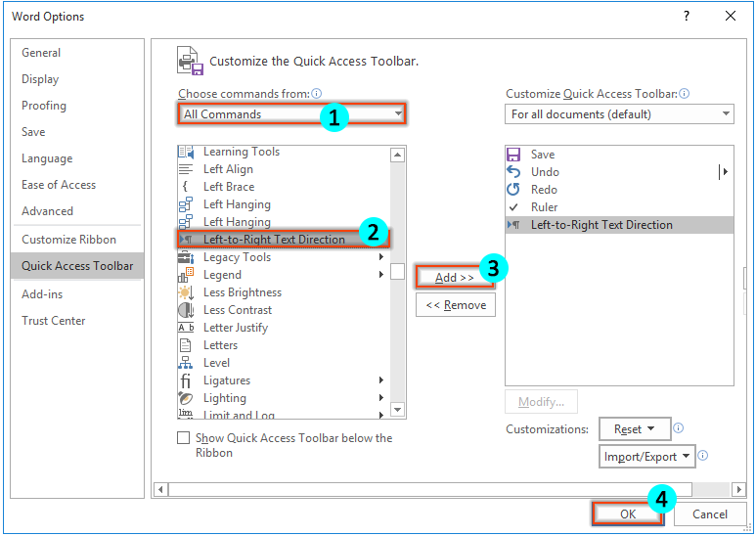The image size is (756, 536).
Task: Click the Level command icon
Action: 186,363
